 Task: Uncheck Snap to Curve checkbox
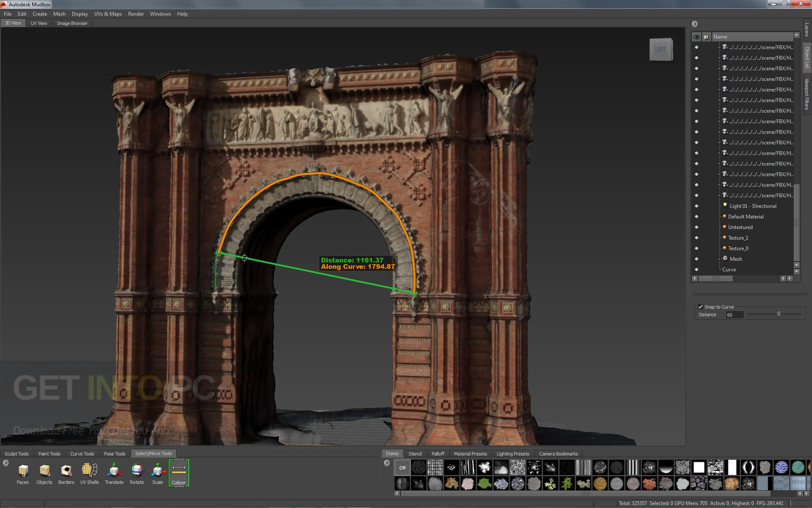point(700,307)
